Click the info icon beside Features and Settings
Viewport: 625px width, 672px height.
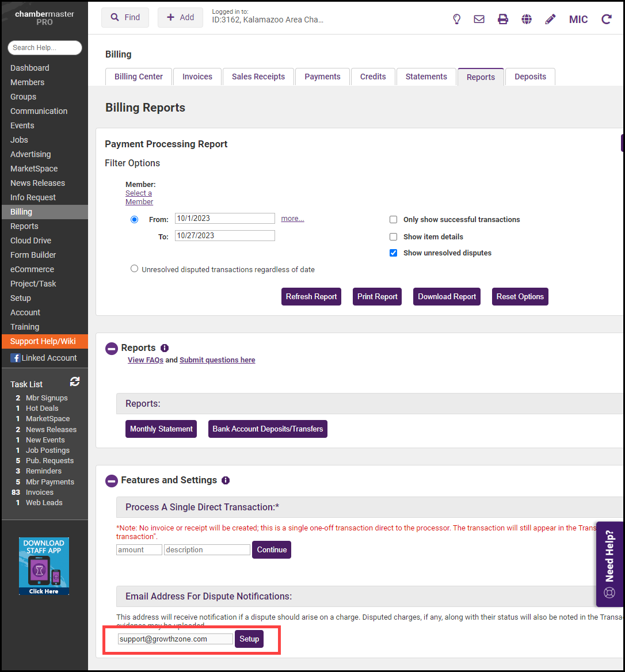(226, 480)
